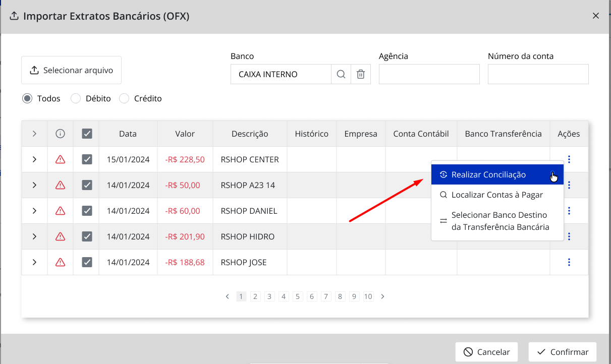Uncheck the RSHOP JOSE row checkbox
Viewport: 611px width, 364px height.
point(87,262)
